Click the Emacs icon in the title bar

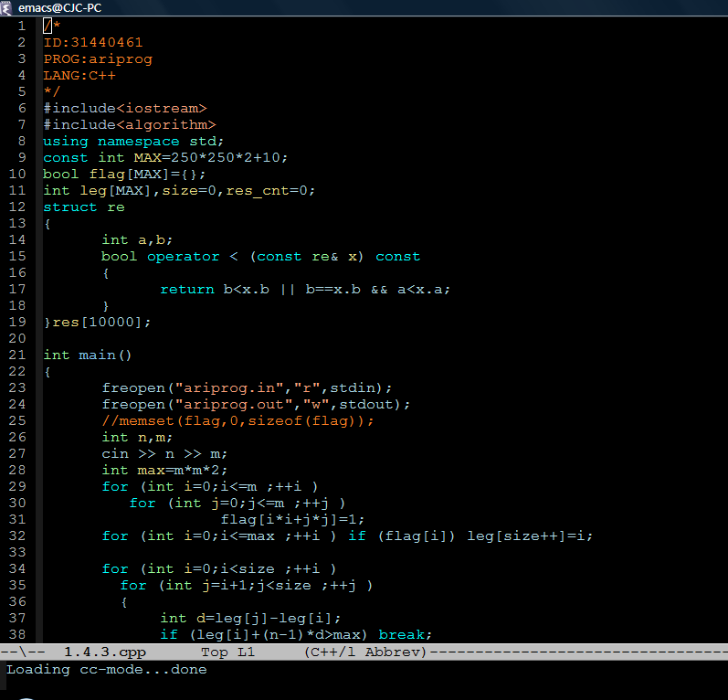click(x=5, y=7)
